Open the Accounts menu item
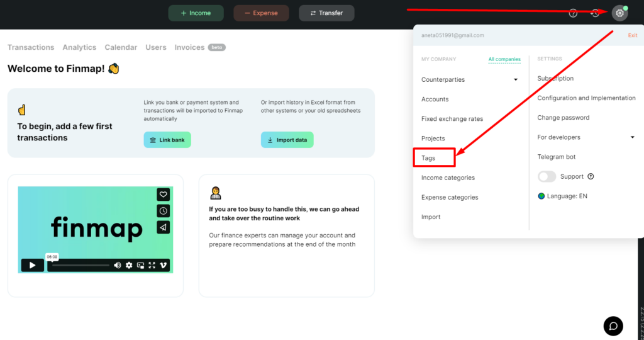This screenshot has width=644, height=340. click(435, 99)
